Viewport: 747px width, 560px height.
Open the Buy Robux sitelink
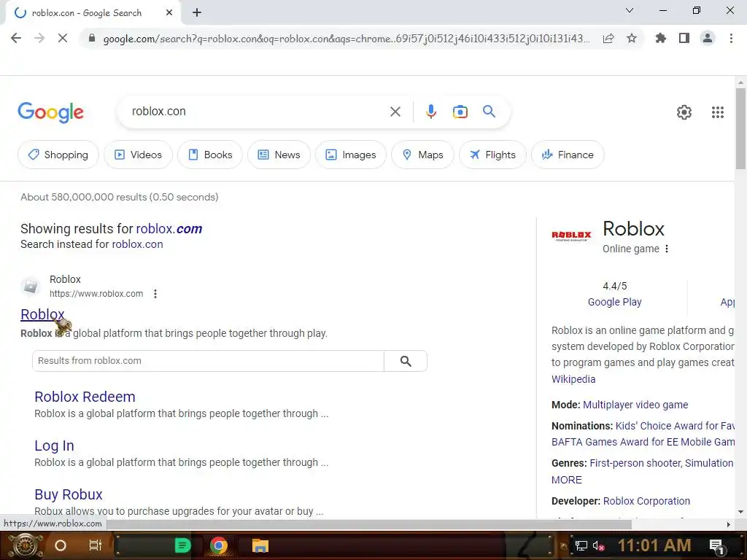pyautogui.click(x=69, y=495)
